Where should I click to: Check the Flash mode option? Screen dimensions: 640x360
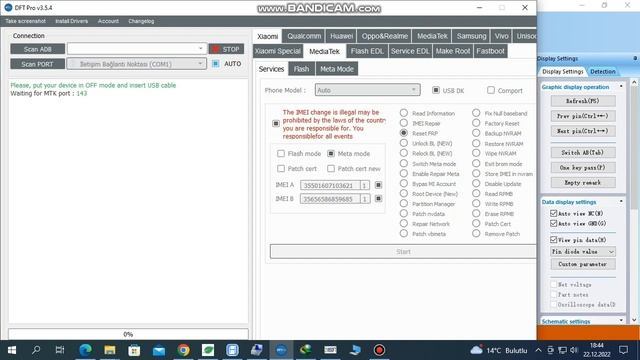281,153
